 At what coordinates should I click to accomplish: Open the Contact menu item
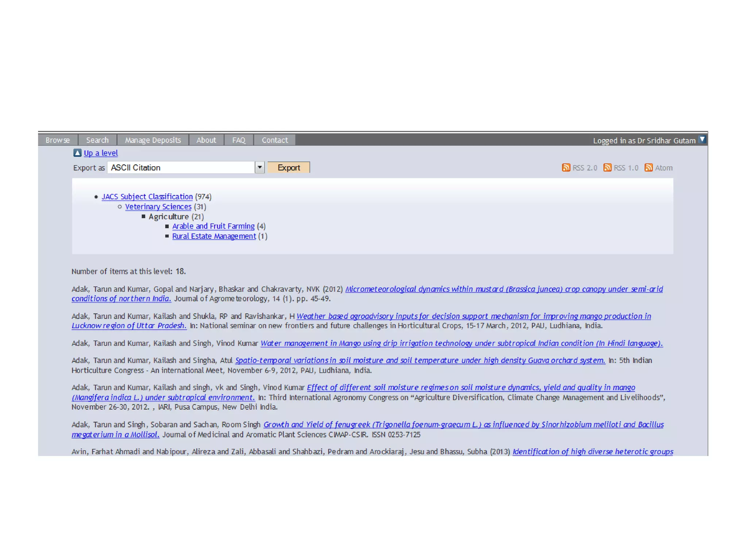tap(275, 140)
